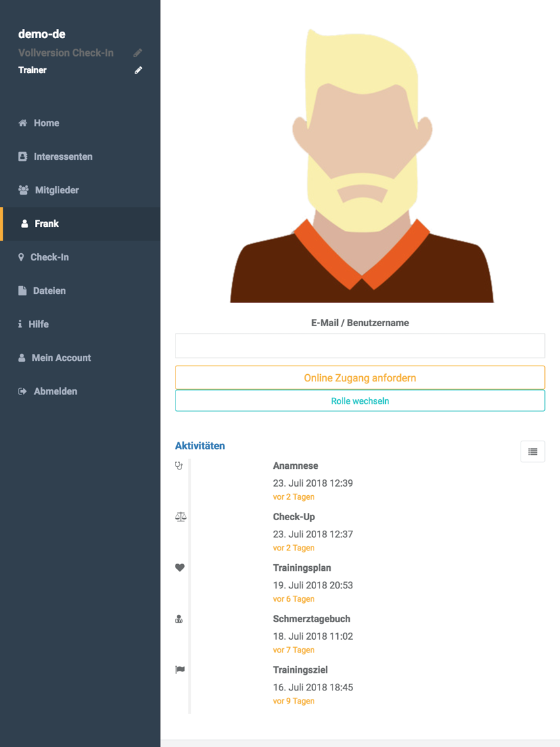The width and height of the screenshot is (560, 747).
Task: Click 'vor 2 Tagen' under Check-Up
Action: click(x=294, y=548)
